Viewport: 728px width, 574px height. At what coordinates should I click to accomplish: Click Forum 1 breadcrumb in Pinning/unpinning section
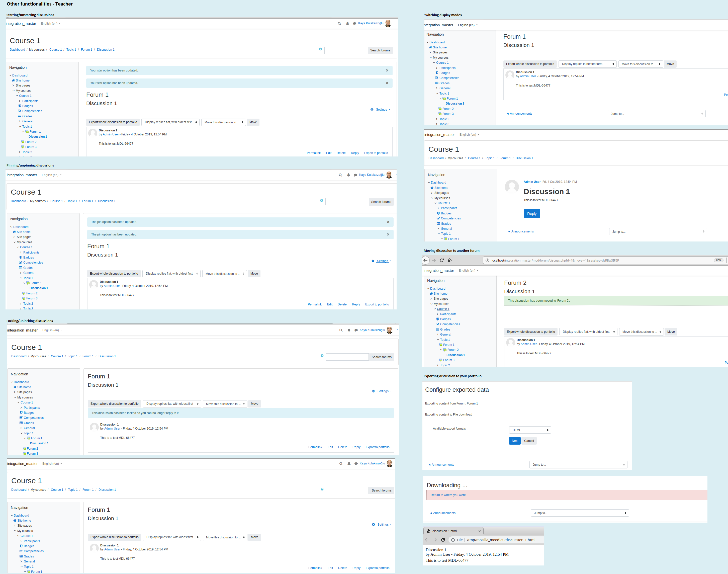point(87,201)
